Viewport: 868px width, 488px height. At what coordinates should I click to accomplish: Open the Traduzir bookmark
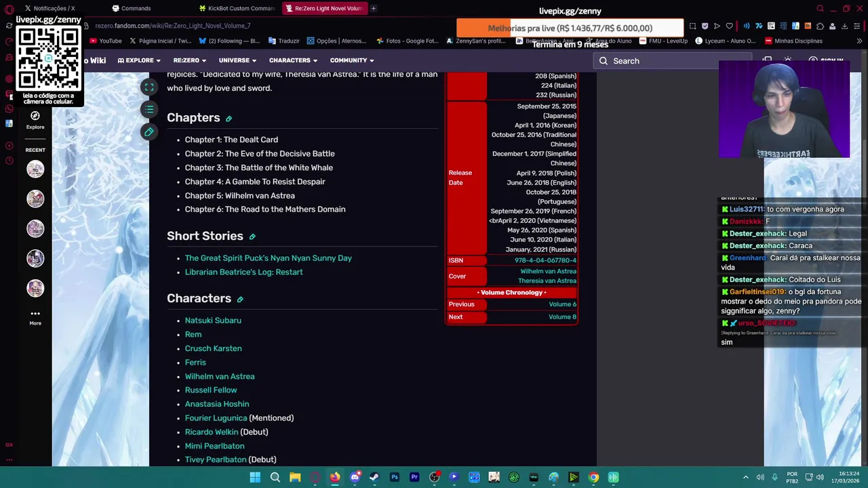283,41
